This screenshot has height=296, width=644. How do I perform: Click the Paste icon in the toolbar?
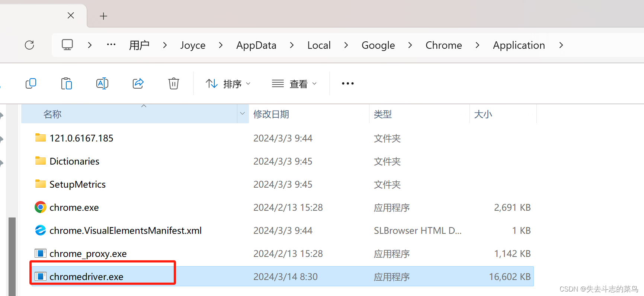66,83
